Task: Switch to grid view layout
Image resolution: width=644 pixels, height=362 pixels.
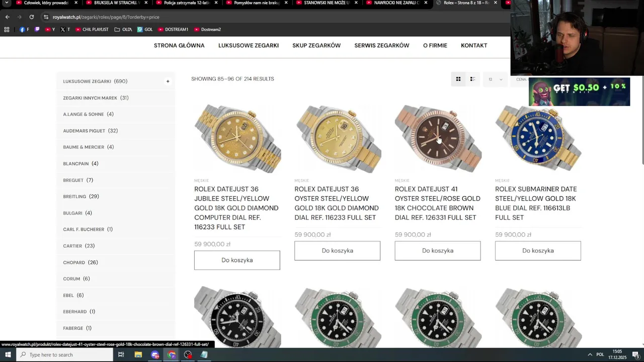Action: coord(458,79)
